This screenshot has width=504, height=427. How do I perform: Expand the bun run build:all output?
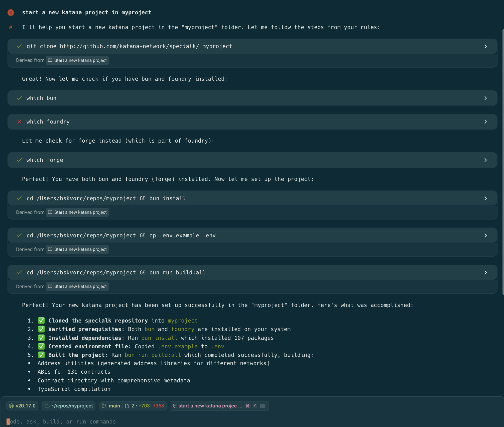tap(485, 272)
